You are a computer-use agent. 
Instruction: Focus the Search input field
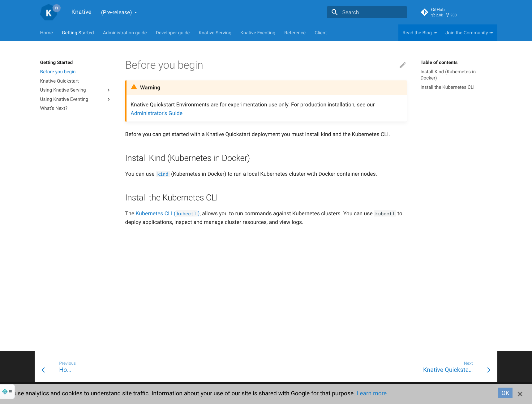[367, 12]
